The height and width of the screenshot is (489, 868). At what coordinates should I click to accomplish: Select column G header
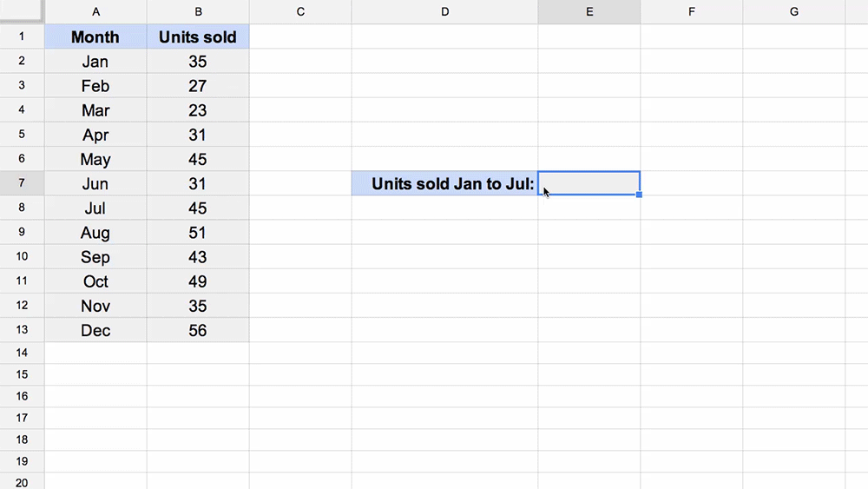pyautogui.click(x=794, y=11)
